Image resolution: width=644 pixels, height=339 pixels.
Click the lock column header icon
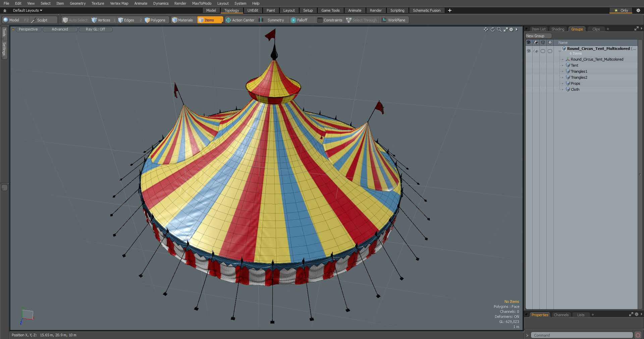tap(543, 43)
